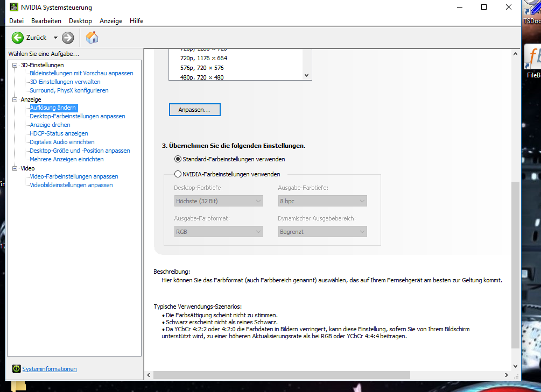Open the Datei menu

17,21
